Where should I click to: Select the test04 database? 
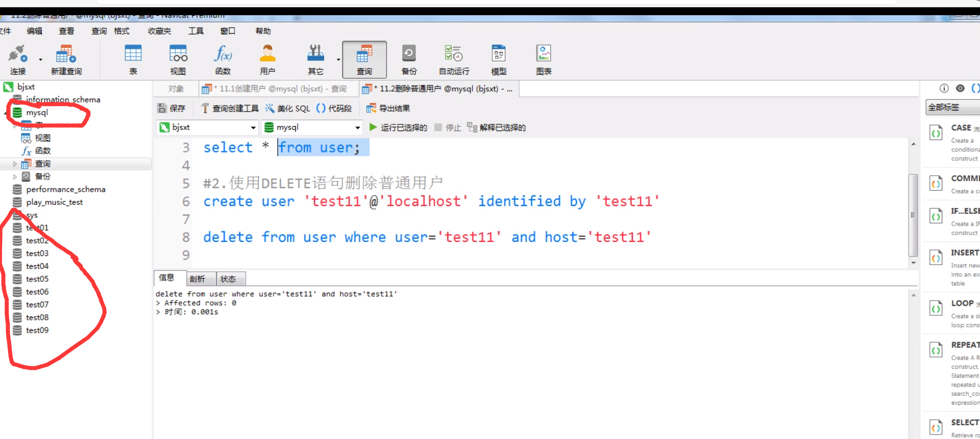pos(37,266)
